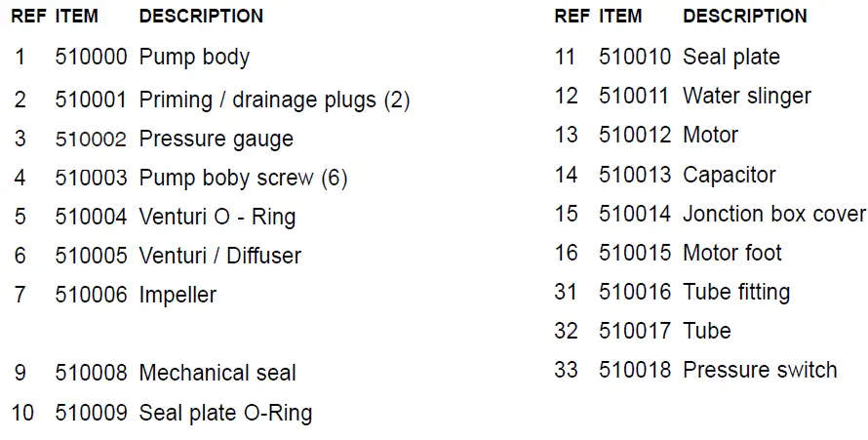
Task: Select the Pressure switch entry
Action: click(x=759, y=370)
